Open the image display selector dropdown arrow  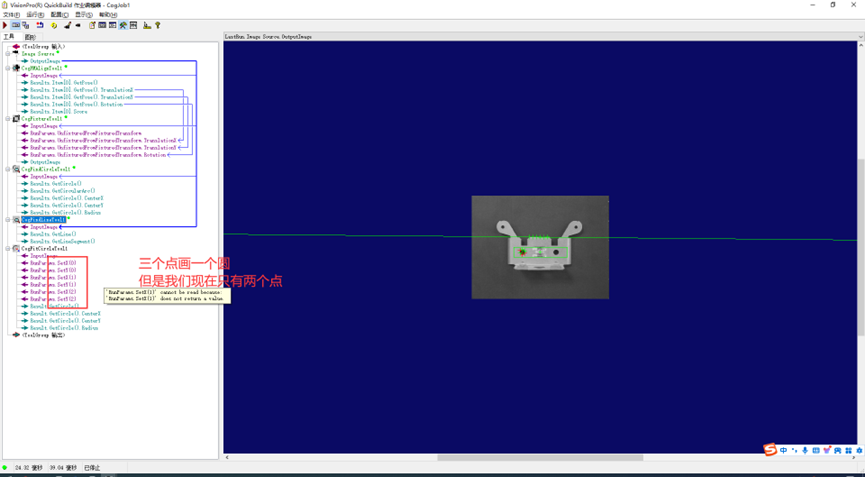click(861, 36)
